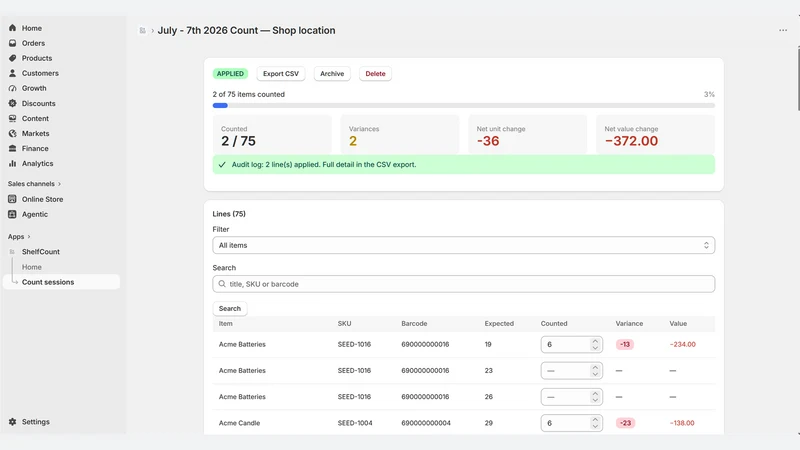The width and height of the screenshot is (800, 450).
Task: Increase Counted stepper for expected 23 row
Action: [x=595, y=367]
